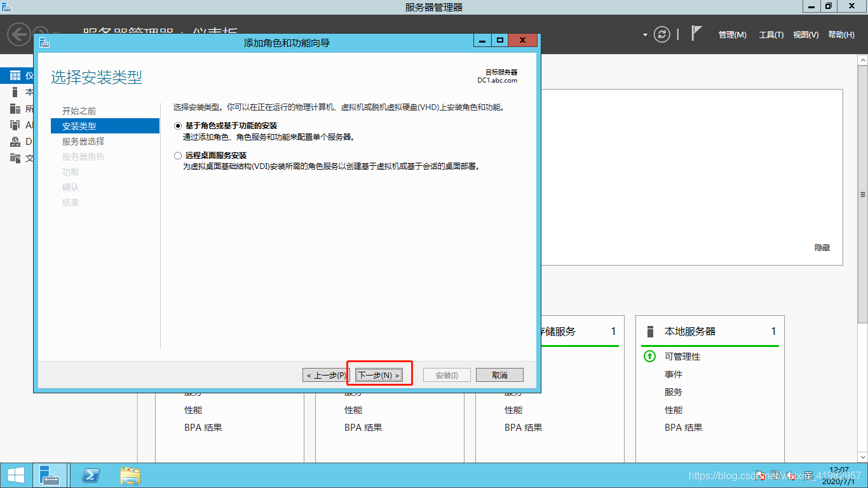The image size is (868, 488).
Task: Select the DNS icon in the sidebar
Action: click(x=15, y=142)
